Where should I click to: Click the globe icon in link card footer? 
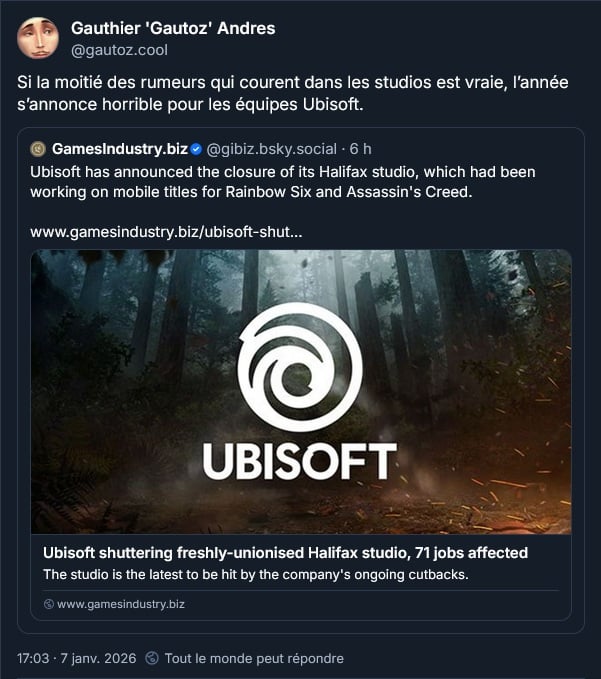coord(49,604)
